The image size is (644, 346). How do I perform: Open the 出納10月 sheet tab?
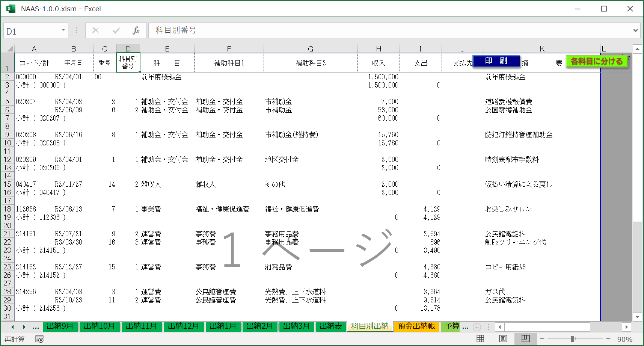tap(99, 326)
